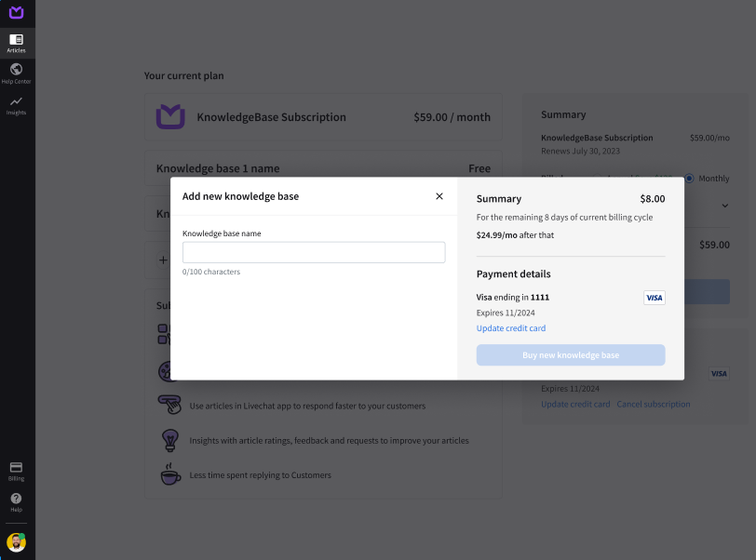Expand the chevron in the background Summary panel
The image size is (756, 560).
coord(724,206)
